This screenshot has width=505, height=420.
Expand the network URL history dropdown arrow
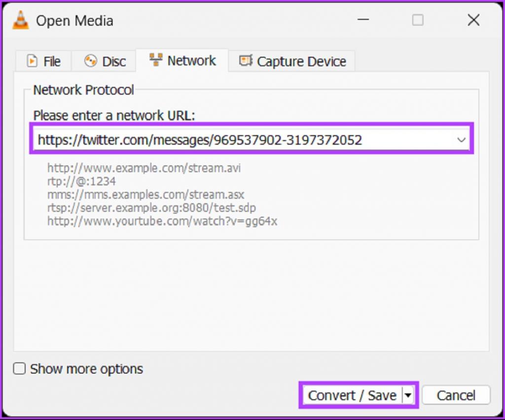(x=461, y=140)
